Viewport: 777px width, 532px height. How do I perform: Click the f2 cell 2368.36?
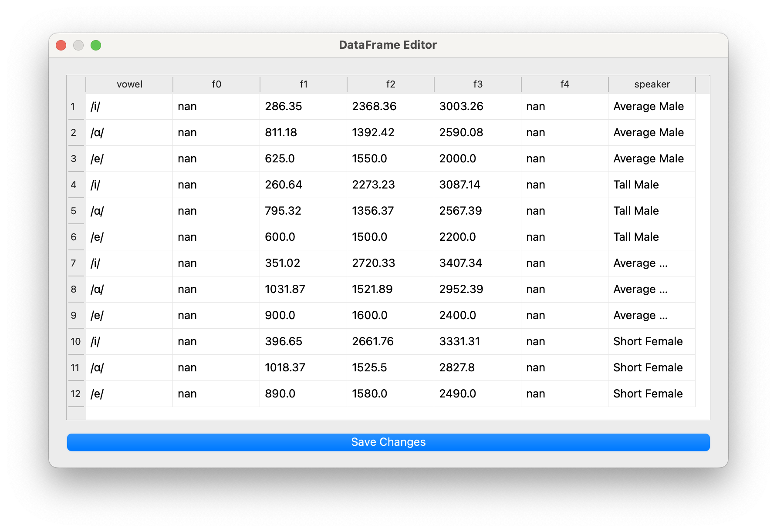click(x=391, y=107)
